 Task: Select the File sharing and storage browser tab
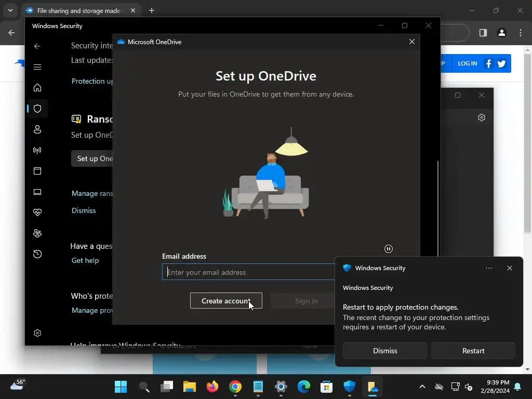78,10
